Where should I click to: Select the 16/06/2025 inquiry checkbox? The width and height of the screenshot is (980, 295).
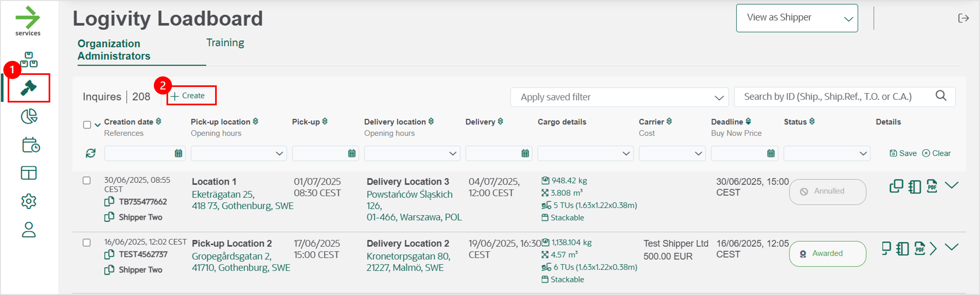[x=87, y=242]
